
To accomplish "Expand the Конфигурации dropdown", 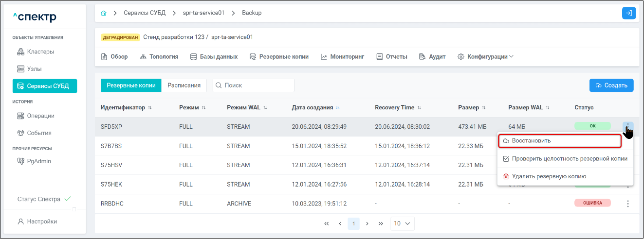I will pos(486,57).
